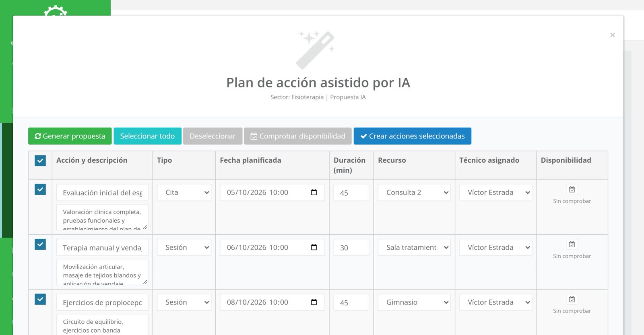Close the AI action plan dialog
Viewport: 644px width, 335px height.
[612, 35]
